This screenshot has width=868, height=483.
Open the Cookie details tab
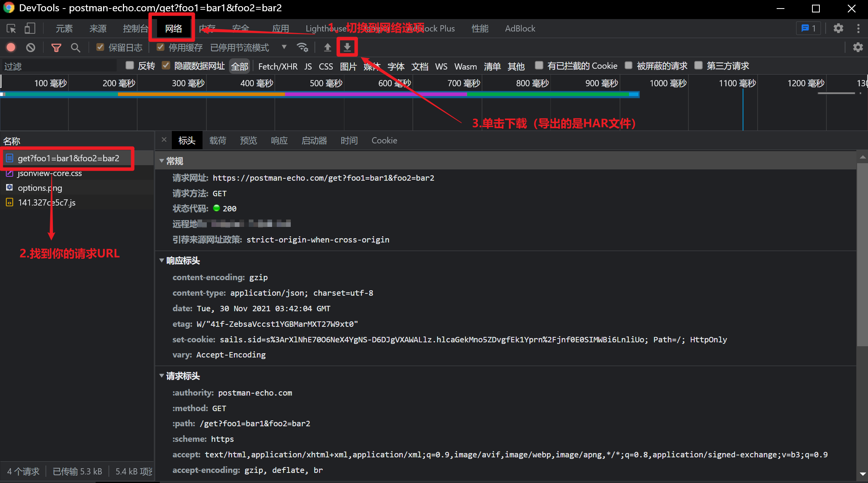click(384, 140)
